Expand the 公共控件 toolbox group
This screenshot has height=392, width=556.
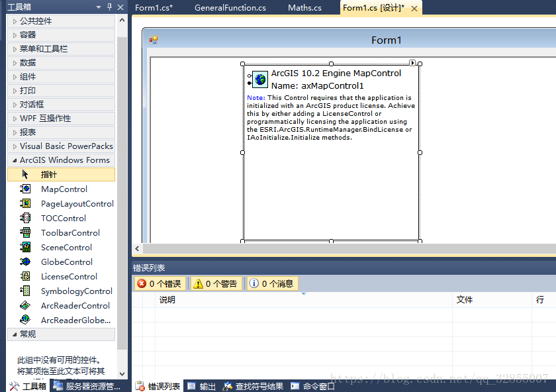[x=61, y=21]
